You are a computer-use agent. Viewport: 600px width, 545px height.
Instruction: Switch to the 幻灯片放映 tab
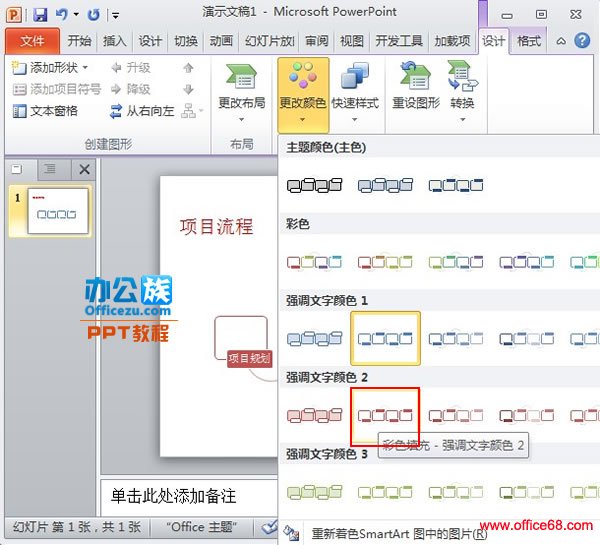(x=269, y=41)
